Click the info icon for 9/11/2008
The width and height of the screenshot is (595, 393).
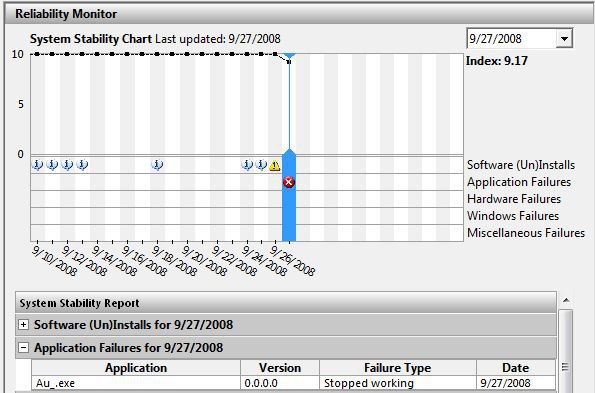pyautogui.click(x=52, y=165)
